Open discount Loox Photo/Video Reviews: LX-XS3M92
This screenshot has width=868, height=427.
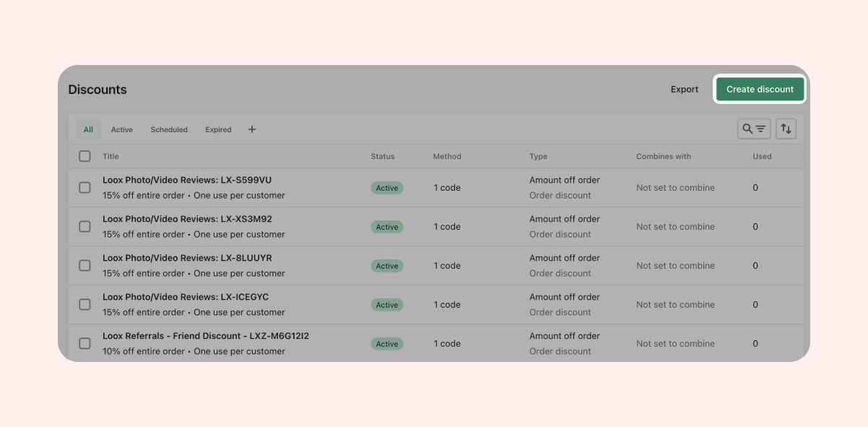point(187,219)
